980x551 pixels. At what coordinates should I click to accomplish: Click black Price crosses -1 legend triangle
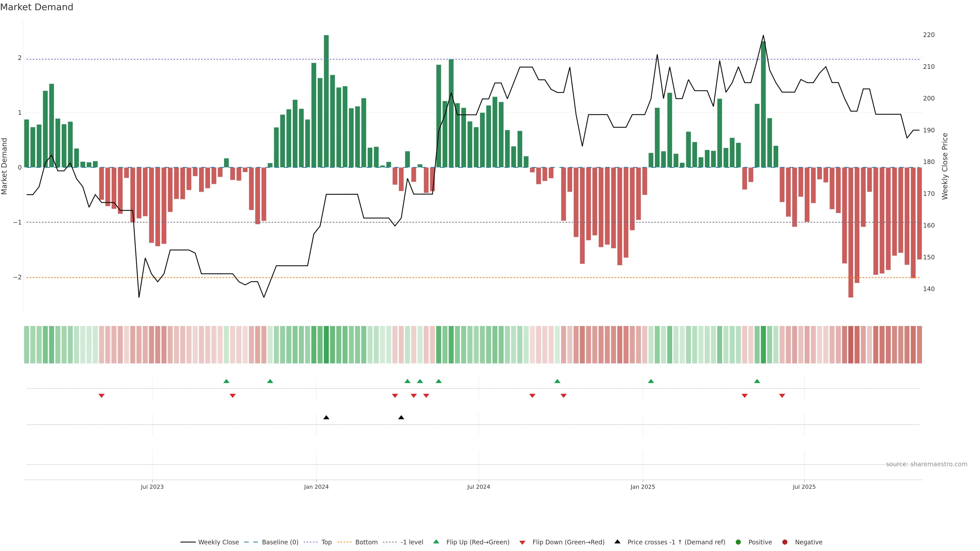[x=617, y=542]
